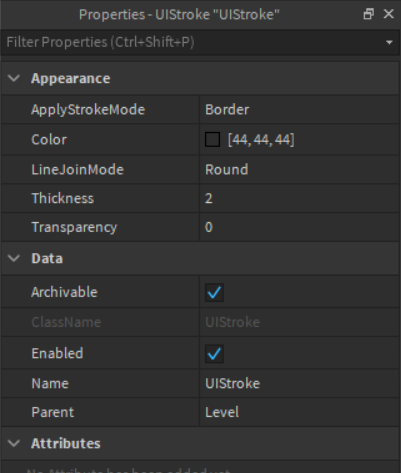Collapse the Data section
The image size is (401, 473).
(x=14, y=258)
